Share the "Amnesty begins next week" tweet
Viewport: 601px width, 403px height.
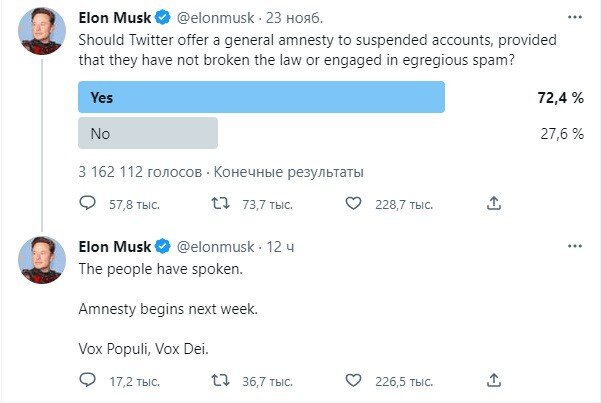click(493, 380)
